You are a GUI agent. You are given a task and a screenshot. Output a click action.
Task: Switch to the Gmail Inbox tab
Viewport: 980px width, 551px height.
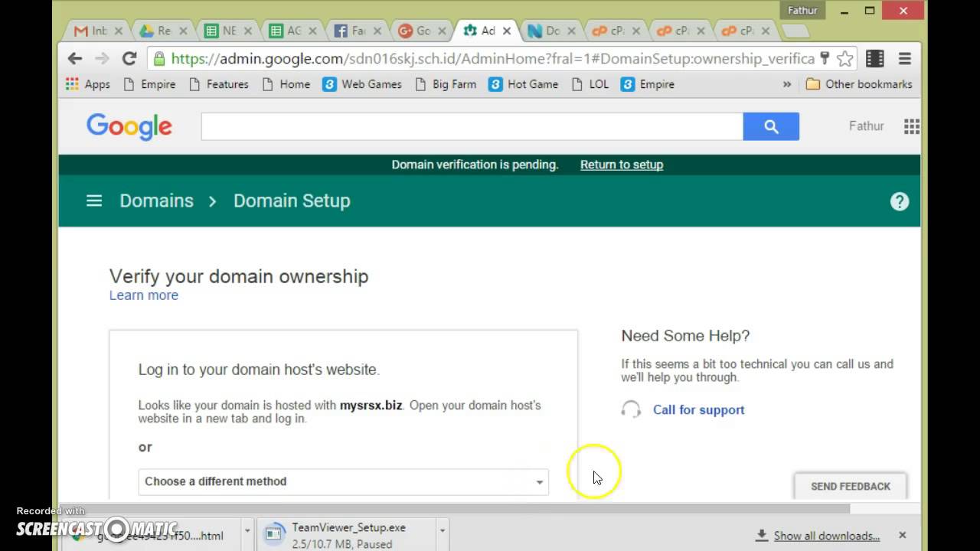[x=97, y=31]
